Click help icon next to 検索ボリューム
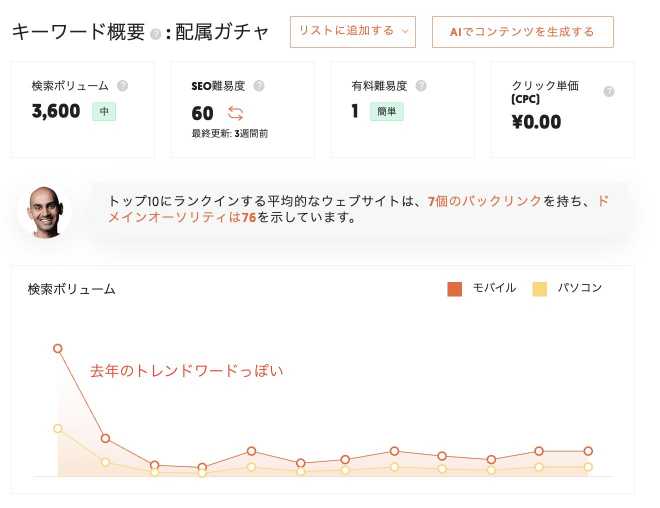The image size is (660, 508). click(x=122, y=86)
